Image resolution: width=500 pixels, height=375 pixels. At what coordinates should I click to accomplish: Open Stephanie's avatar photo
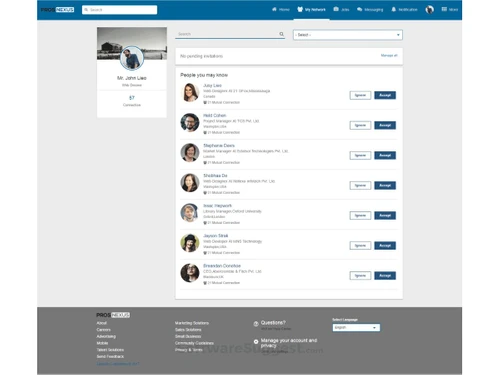pos(190,152)
